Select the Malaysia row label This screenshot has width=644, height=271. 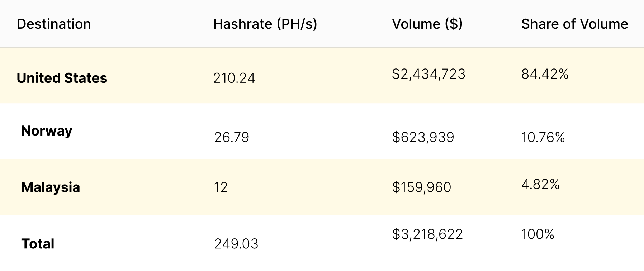51,187
